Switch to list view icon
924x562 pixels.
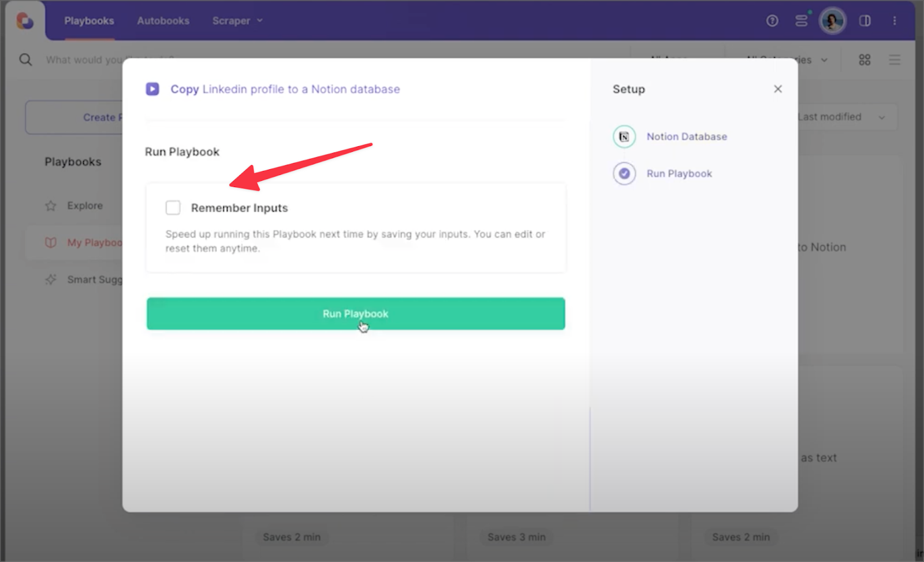895,59
